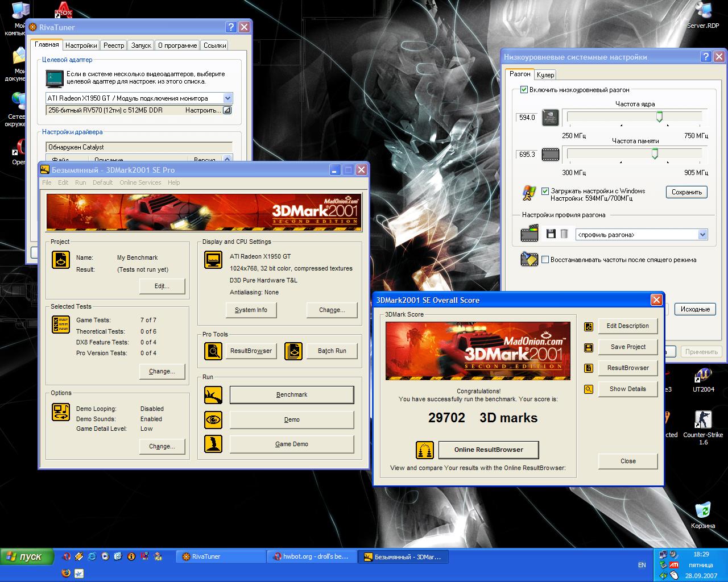This screenshot has width=728, height=582.
Task: Open the File menu in 3DMark2001
Action: [x=47, y=182]
